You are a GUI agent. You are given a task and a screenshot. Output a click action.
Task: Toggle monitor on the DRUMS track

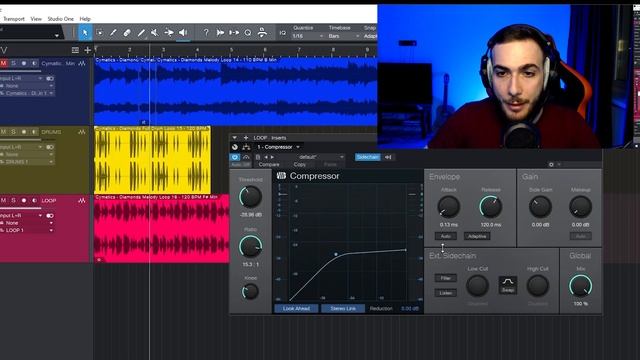(x=34, y=132)
